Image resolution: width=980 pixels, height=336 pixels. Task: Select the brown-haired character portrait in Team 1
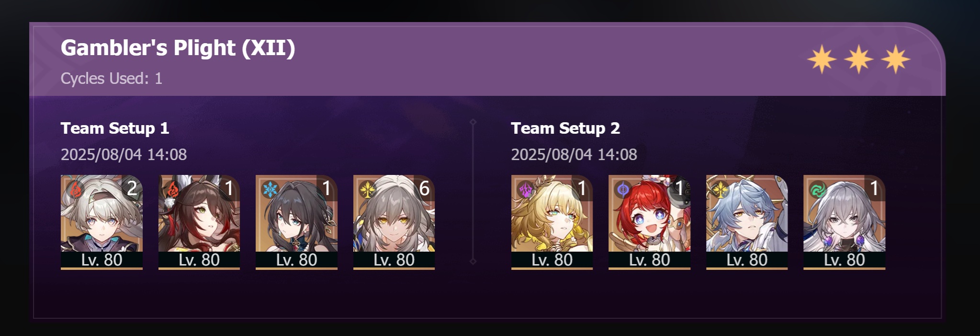199,222
